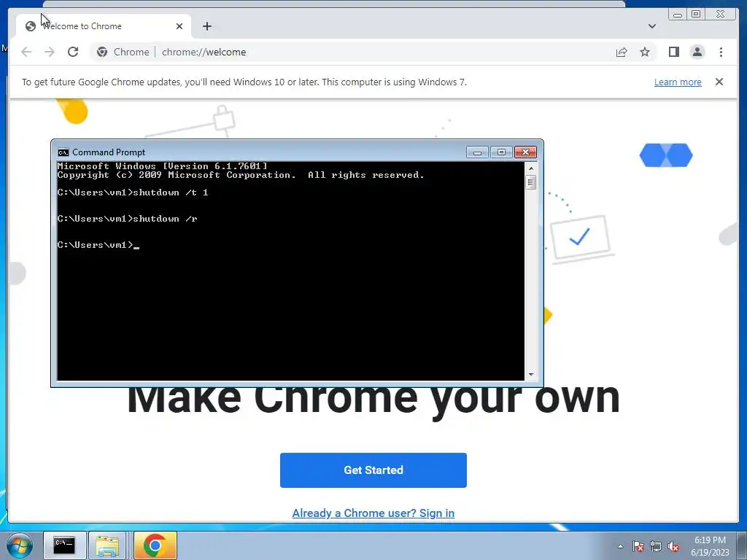Restore down the Chrome window
747x560 pixels.
pos(696,15)
